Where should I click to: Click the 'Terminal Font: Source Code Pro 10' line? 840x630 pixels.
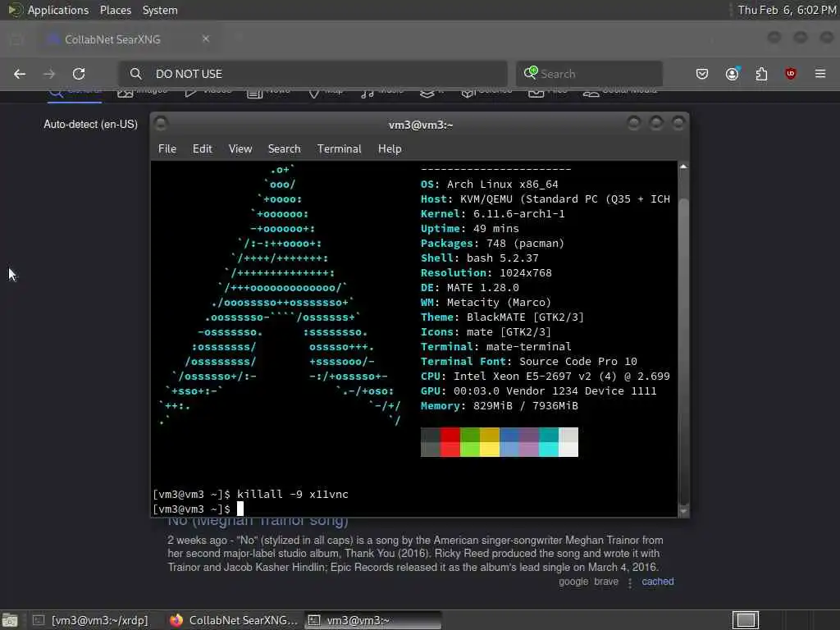(529, 362)
